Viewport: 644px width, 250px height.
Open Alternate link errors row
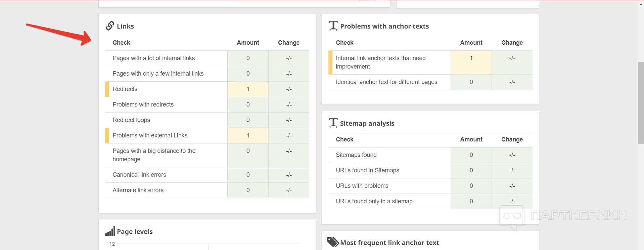tap(138, 190)
